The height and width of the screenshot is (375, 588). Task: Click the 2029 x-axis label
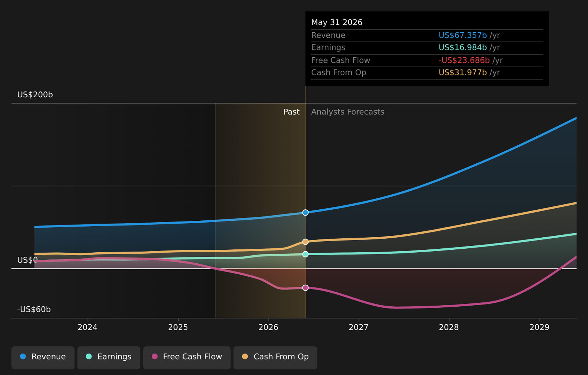coord(539,327)
